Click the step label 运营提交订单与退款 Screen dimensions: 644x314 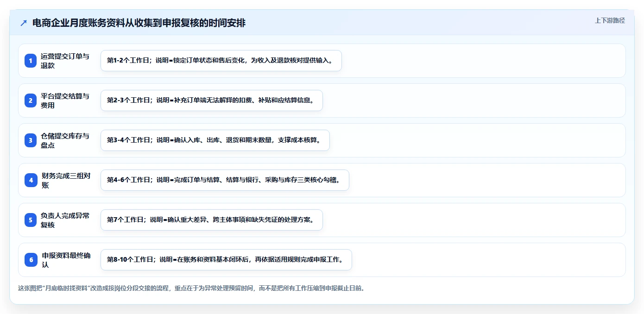(65, 61)
